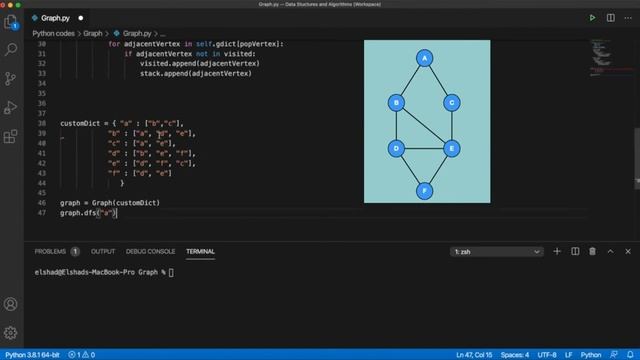Switch to the TERMINAL tab
The width and height of the screenshot is (640, 360).
click(200, 251)
